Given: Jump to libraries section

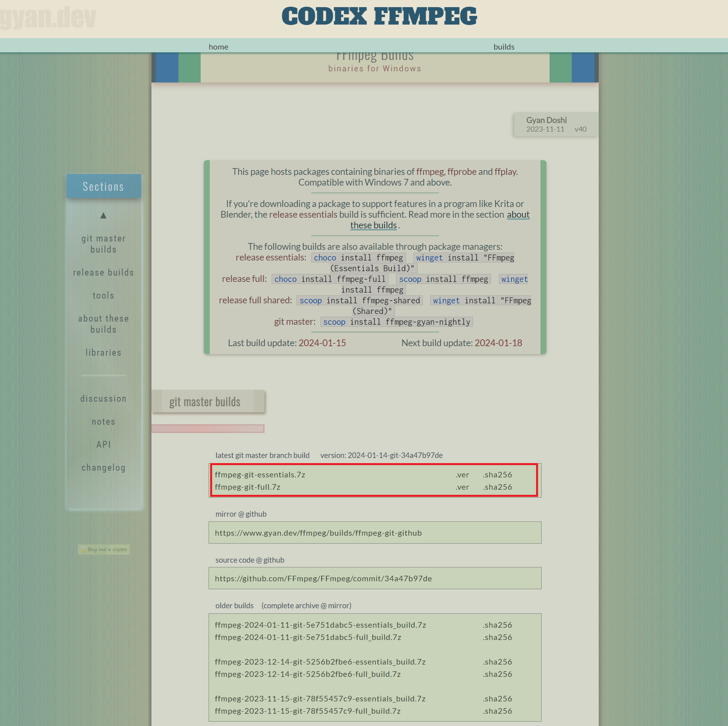Looking at the screenshot, I should (x=103, y=352).
